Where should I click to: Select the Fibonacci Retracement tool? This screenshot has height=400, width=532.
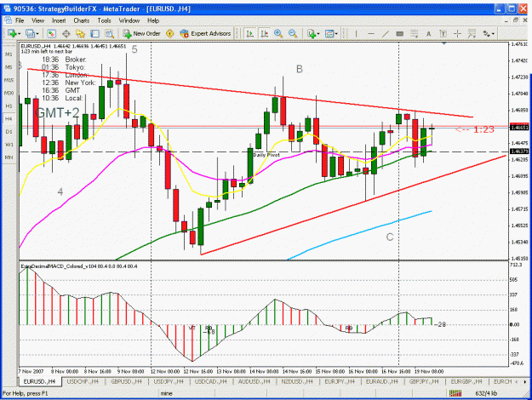[x=415, y=33]
